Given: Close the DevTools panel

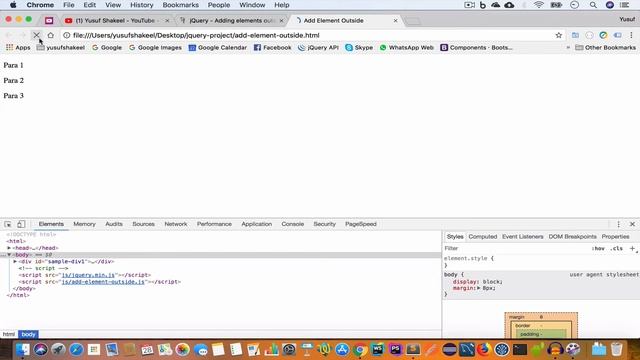Looking at the screenshot, I should tap(632, 224).
